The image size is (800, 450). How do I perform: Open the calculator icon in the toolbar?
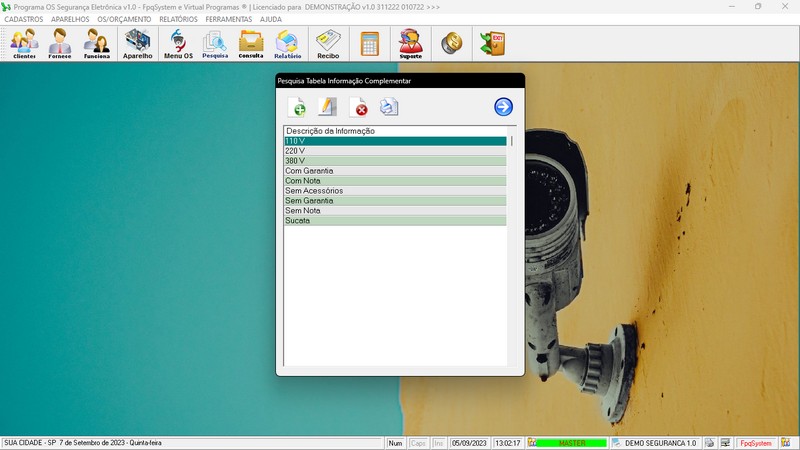click(x=370, y=44)
